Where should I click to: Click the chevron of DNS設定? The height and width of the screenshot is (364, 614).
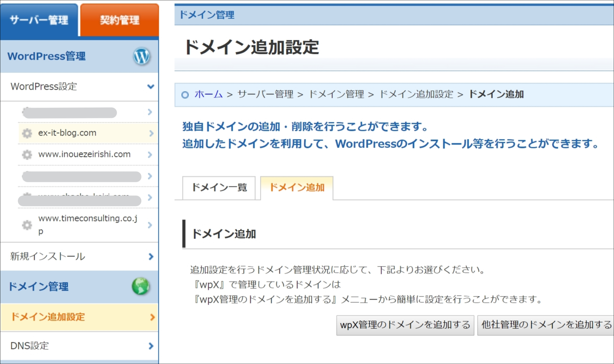[x=151, y=346]
